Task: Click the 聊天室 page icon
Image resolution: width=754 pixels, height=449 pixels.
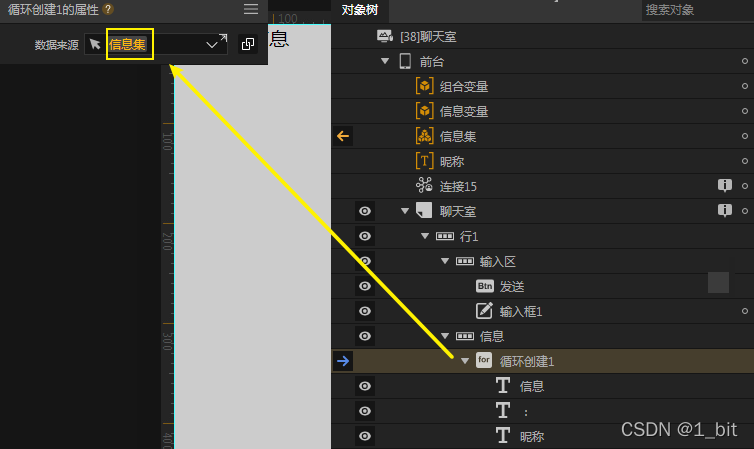Action: [424, 210]
